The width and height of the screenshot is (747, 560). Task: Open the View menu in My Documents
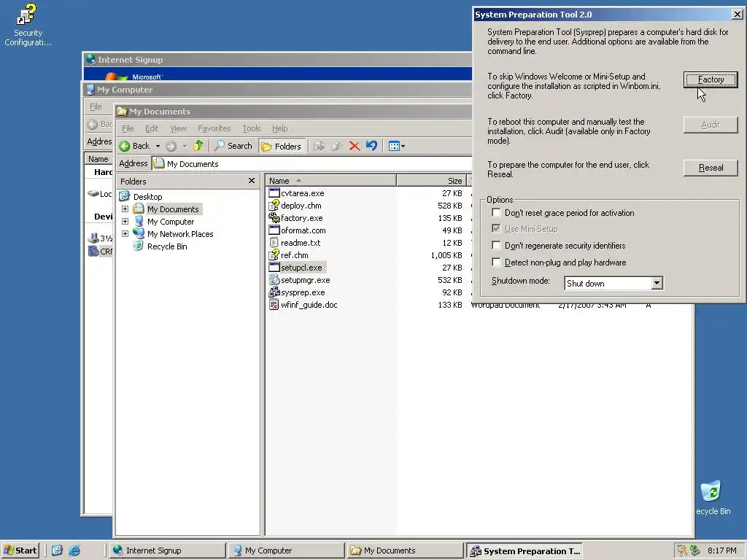click(178, 128)
